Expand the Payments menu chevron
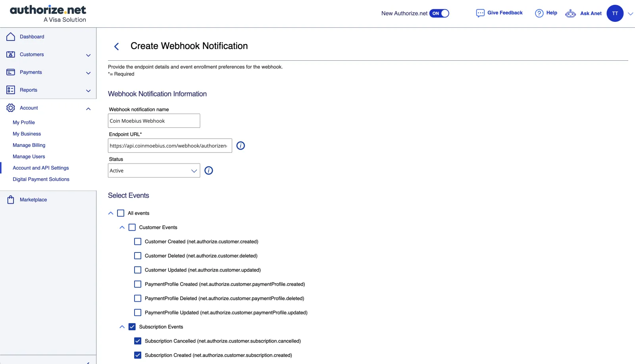Image resolution: width=635 pixels, height=364 pixels. pyautogui.click(x=88, y=73)
